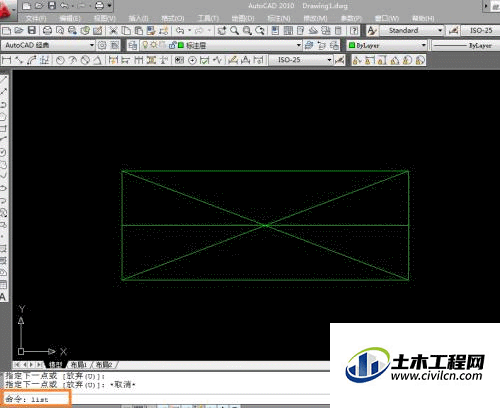
Task: Click Make Object's Layer Current icon
Action: coord(309,45)
